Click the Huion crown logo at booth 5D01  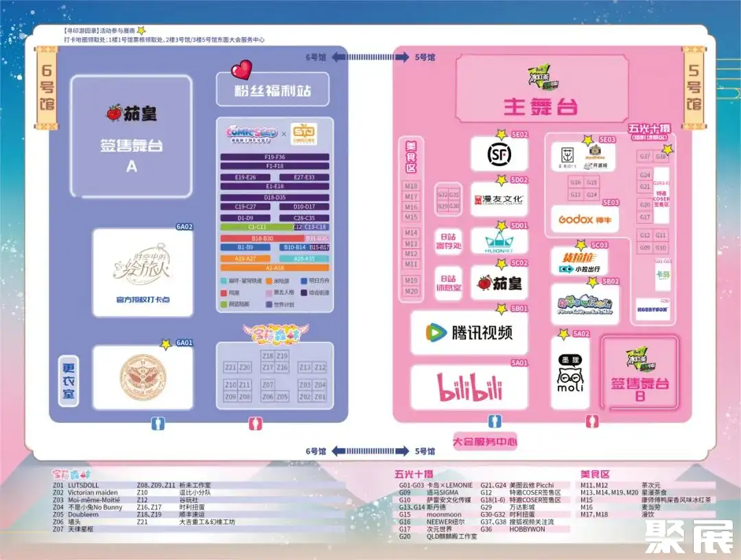499,242
